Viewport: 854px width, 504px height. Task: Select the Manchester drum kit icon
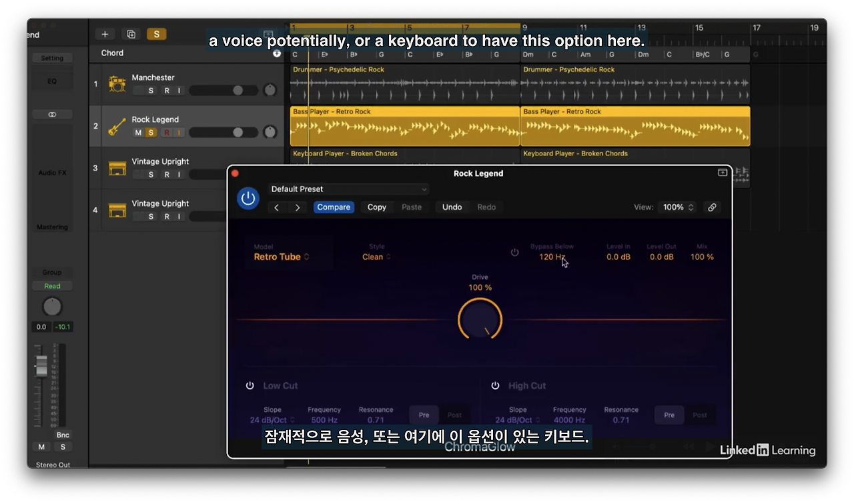[x=117, y=84]
